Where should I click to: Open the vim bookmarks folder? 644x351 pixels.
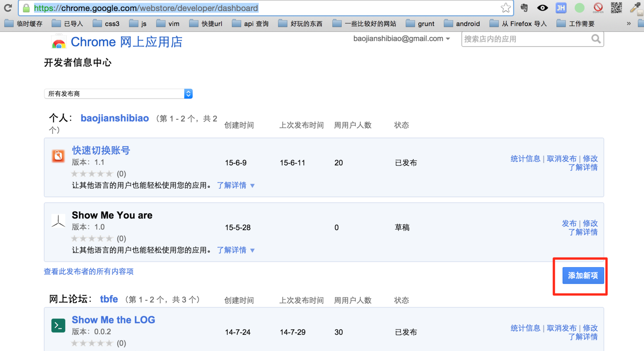pos(168,24)
